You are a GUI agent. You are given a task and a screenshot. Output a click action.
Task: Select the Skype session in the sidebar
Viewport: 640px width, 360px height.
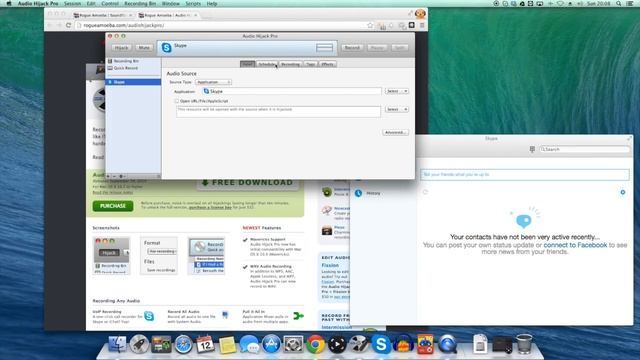pyautogui.click(x=133, y=82)
